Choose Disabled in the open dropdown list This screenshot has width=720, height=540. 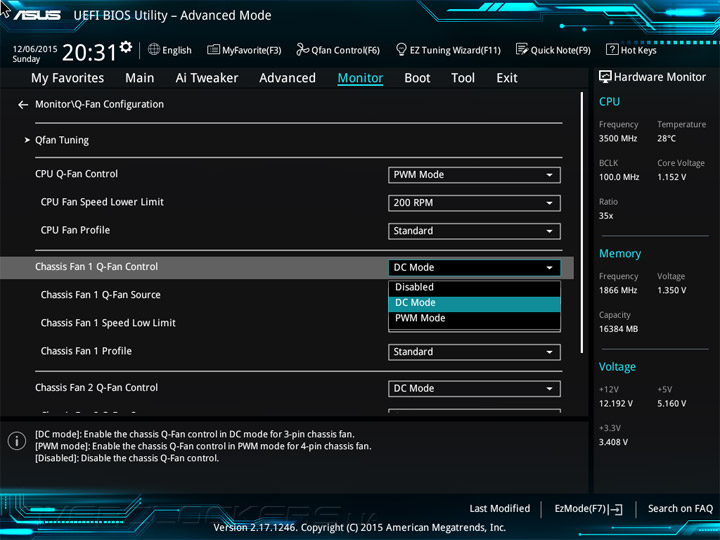[x=474, y=287]
